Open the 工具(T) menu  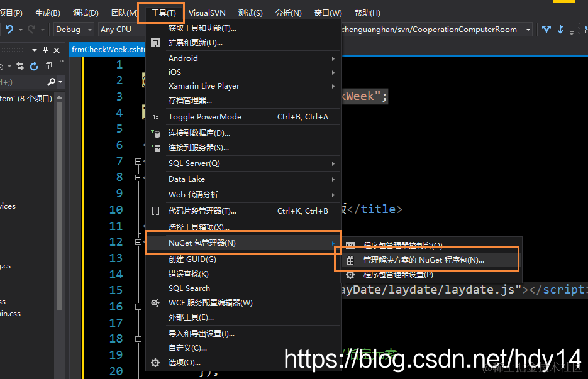tap(164, 13)
